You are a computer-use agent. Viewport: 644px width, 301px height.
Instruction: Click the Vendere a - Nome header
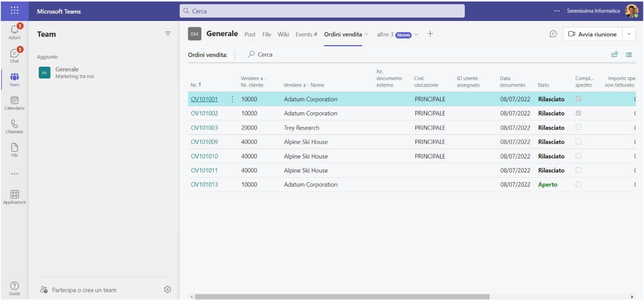[304, 85]
